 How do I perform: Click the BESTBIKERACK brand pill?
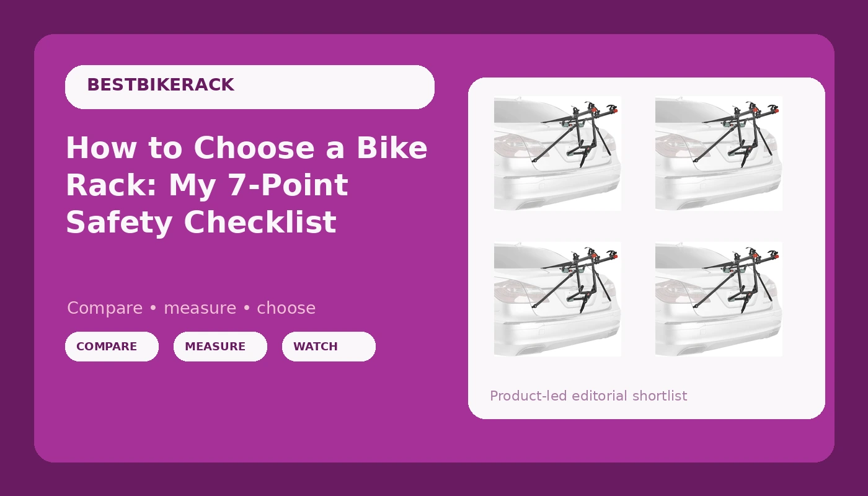[249, 87]
